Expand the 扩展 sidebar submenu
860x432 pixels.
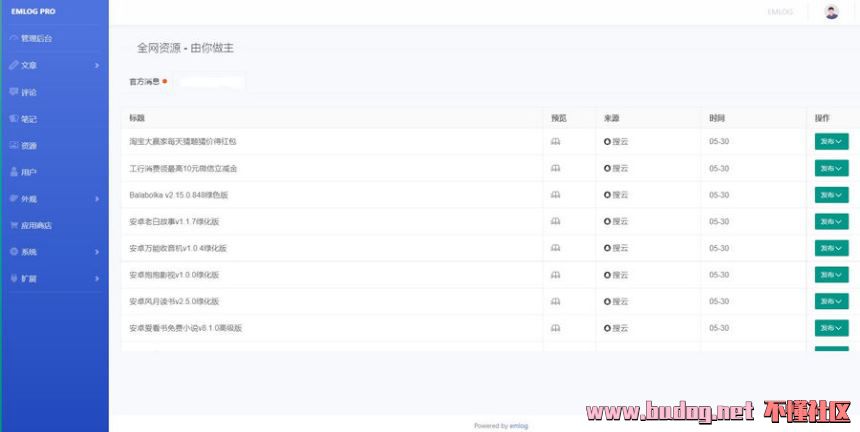97,278
